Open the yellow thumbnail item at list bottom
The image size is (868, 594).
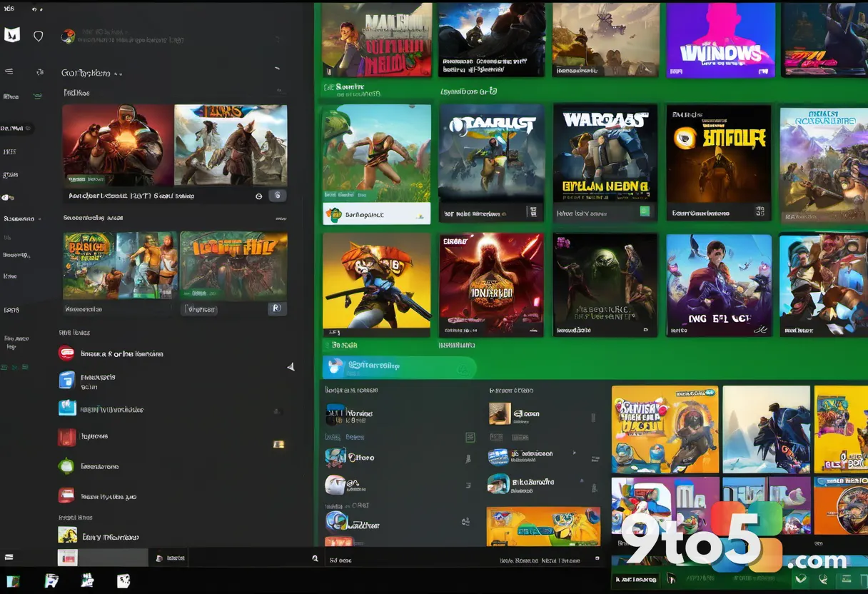pos(68,535)
